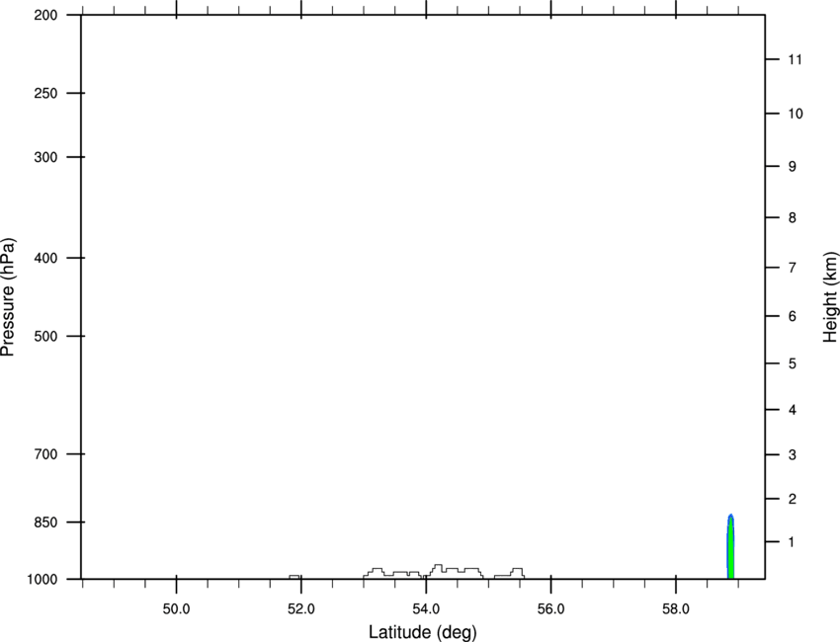This screenshot has height=642, width=840.
Task: Pick the 5 km height label
Action: 793,364
